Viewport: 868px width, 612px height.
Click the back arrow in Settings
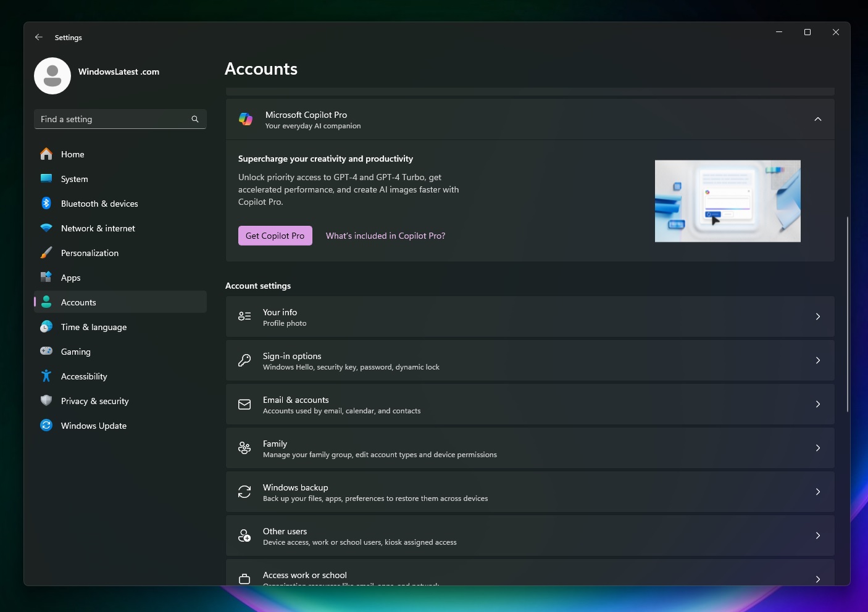coord(39,37)
